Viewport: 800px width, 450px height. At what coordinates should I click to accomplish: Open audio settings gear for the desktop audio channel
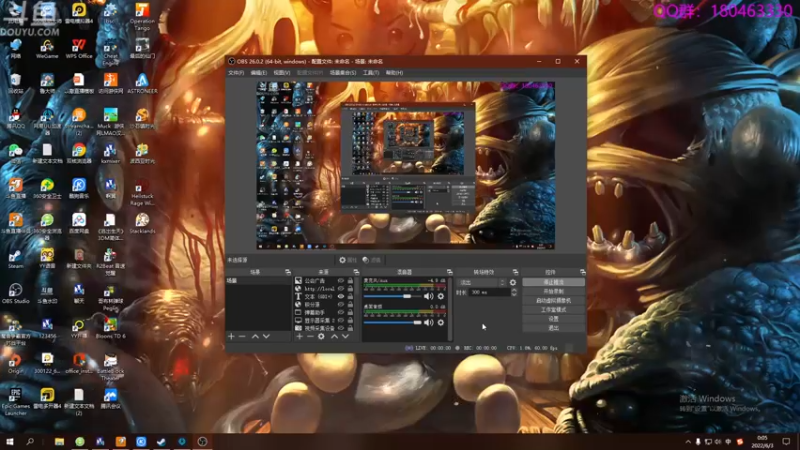(441, 322)
